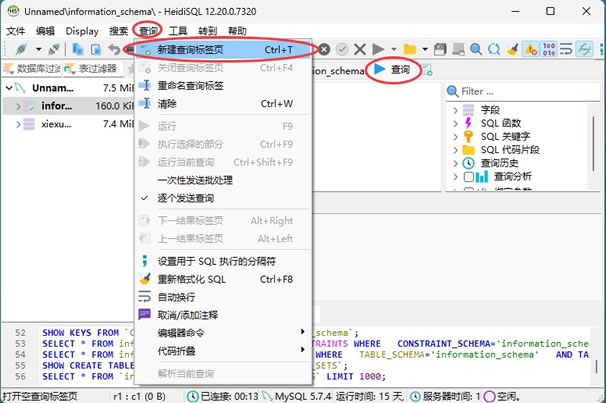Screen dimensions: 606x403
Task: Click the lightning SQL 函数 icon
Action: coord(468,123)
